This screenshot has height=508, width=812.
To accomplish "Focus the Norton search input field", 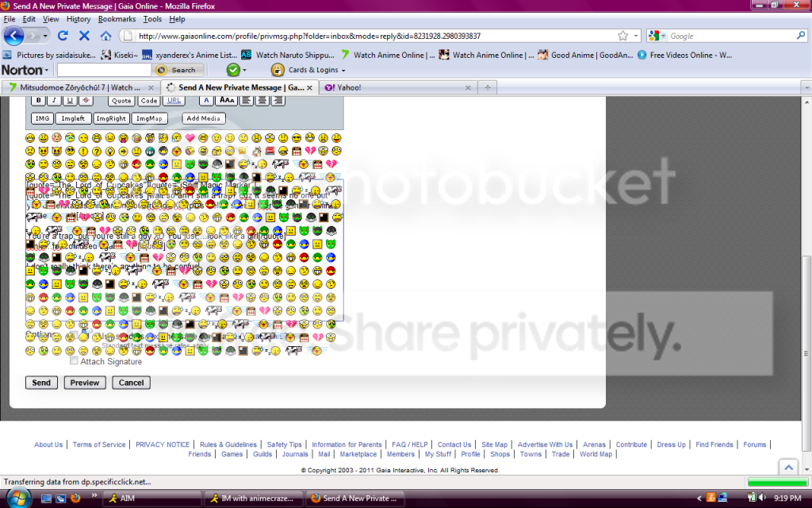I will point(104,70).
